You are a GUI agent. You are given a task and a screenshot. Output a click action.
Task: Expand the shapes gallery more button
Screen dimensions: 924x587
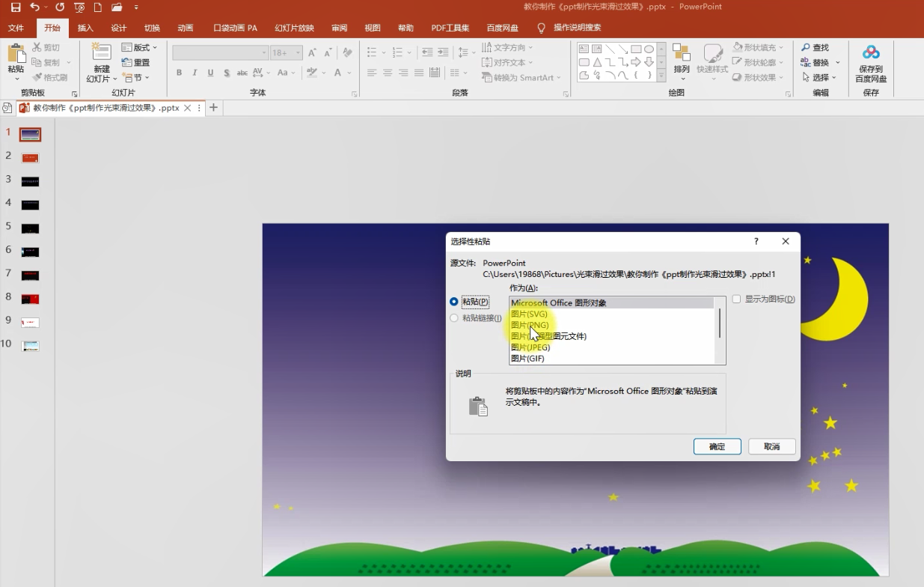pos(661,76)
